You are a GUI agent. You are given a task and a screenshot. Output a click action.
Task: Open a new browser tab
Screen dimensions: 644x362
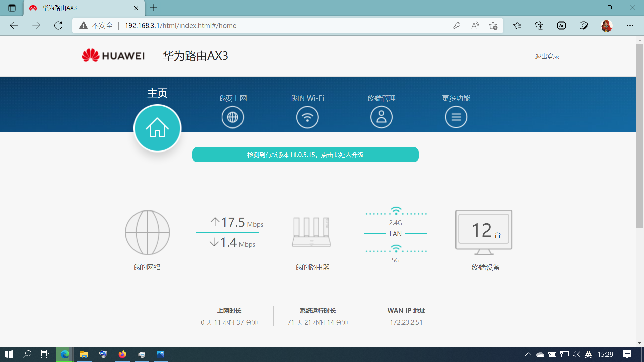(x=153, y=8)
